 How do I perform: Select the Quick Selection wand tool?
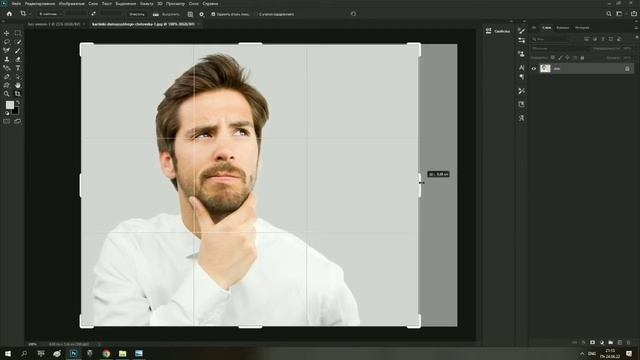(18, 42)
